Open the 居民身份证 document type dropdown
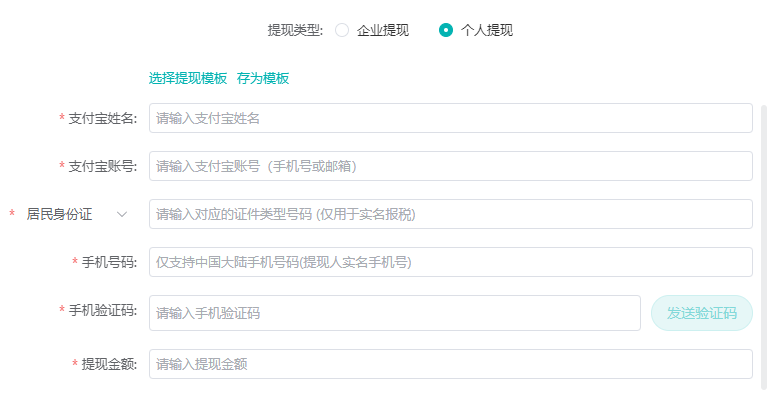767x399 pixels. coord(76,214)
